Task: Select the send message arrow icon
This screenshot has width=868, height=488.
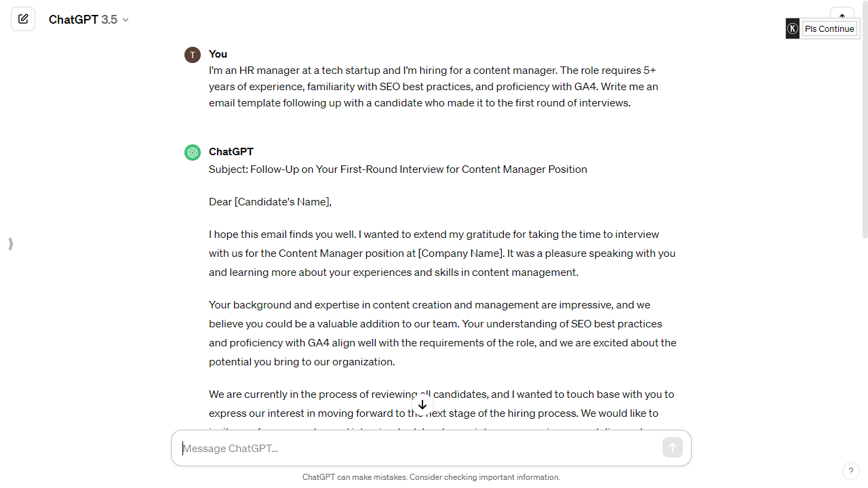Action: (x=672, y=447)
